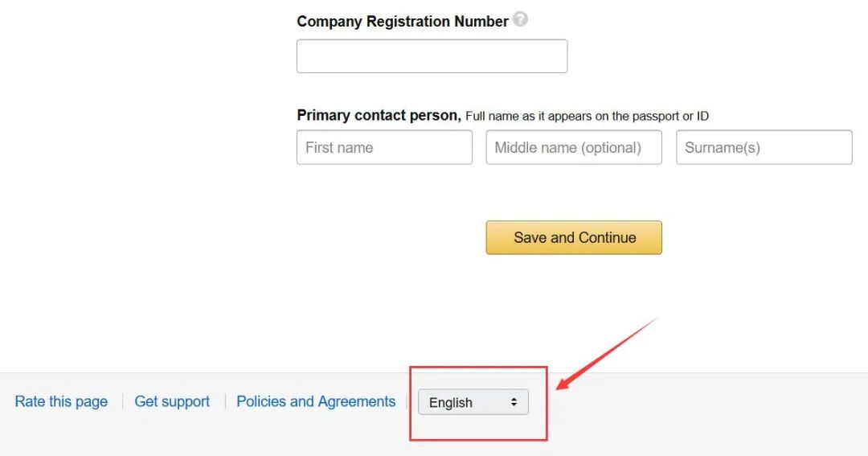Click into the Surname(s) field
Image resolution: width=868 pixels, height=456 pixels.
[x=764, y=148]
